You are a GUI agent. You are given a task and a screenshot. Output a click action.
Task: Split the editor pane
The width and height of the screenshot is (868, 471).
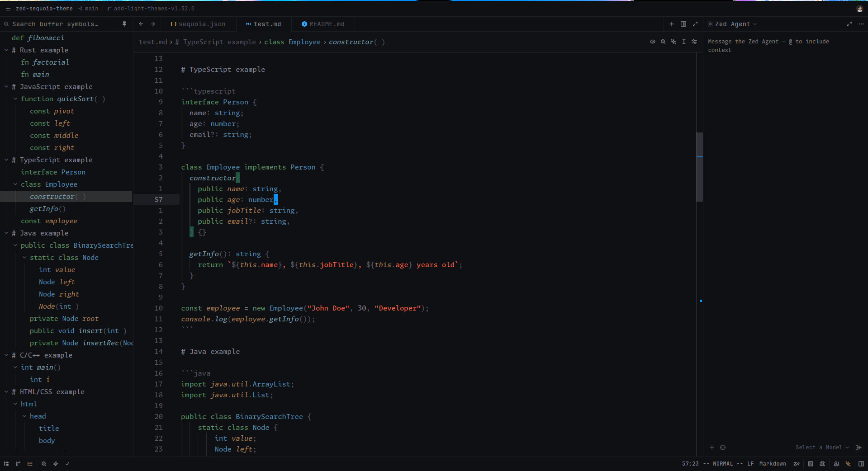[x=683, y=24]
